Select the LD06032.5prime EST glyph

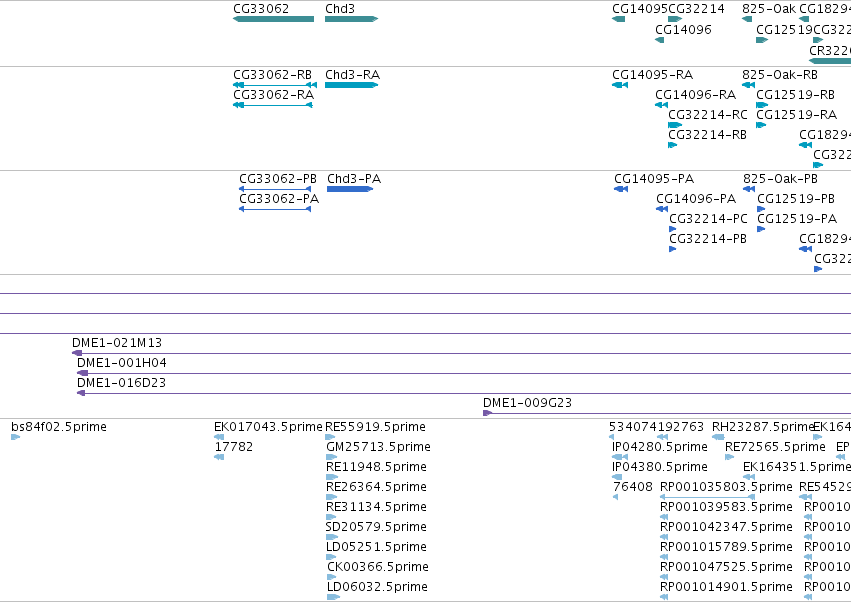point(333,597)
